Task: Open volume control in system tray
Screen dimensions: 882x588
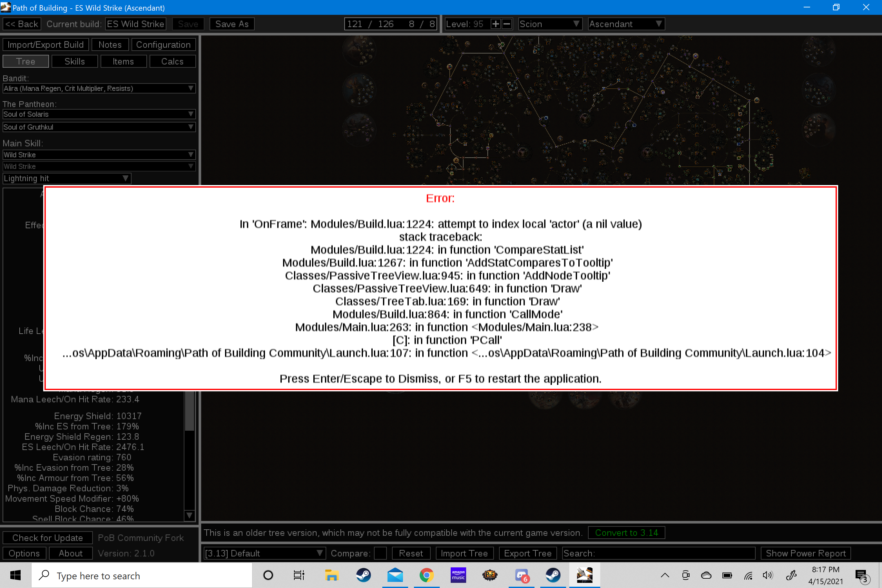Action: click(768, 575)
